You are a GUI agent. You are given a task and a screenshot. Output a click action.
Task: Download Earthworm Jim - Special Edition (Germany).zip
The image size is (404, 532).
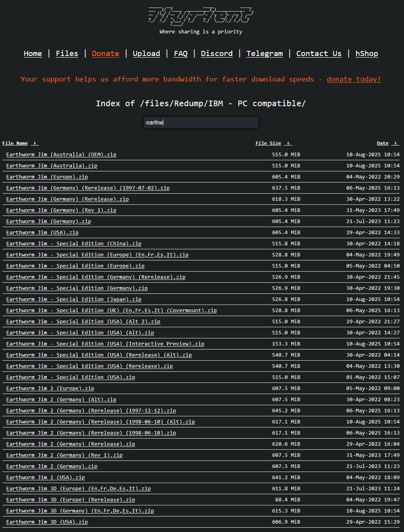[77, 288]
